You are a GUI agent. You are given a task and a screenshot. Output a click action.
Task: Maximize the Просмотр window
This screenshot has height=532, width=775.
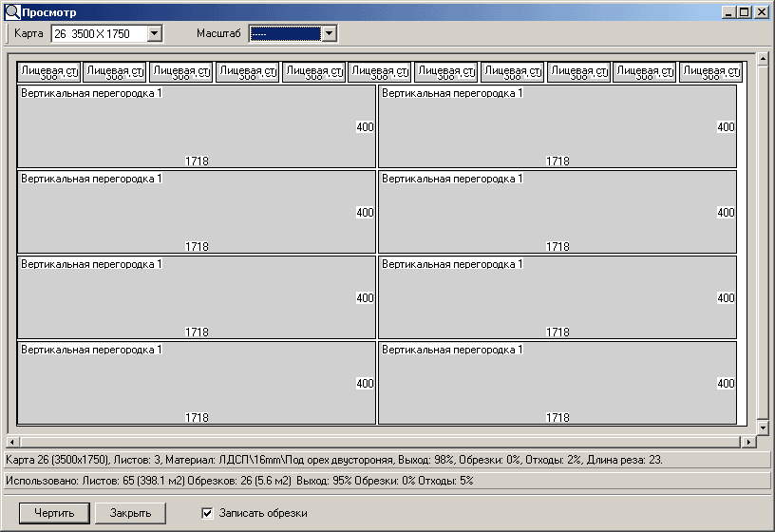744,12
